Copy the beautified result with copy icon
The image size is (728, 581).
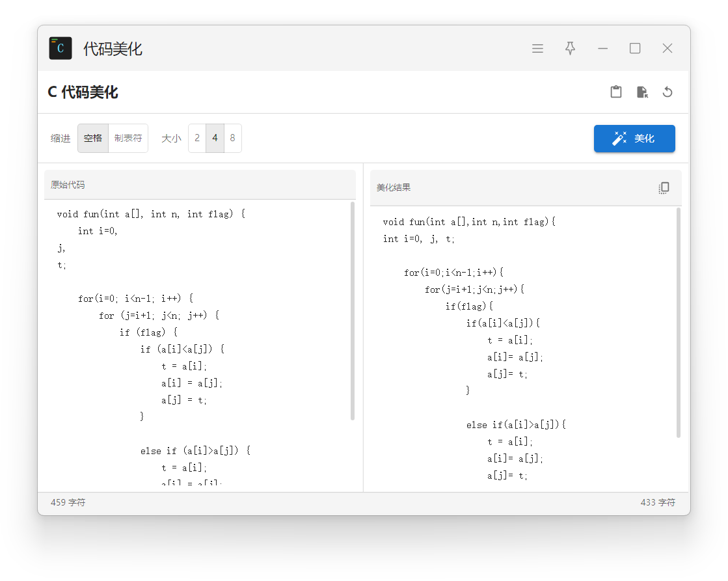click(x=664, y=188)
